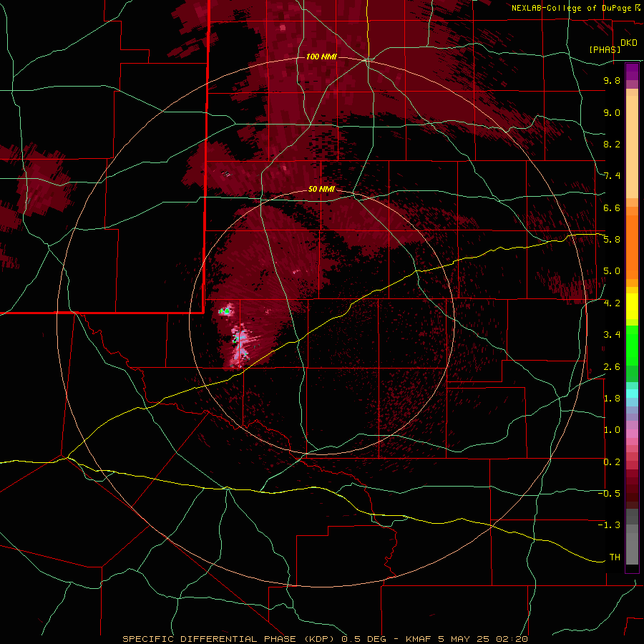Click the -1.3 value on the color scale
644x644 pixels.
tap(609, 525)
